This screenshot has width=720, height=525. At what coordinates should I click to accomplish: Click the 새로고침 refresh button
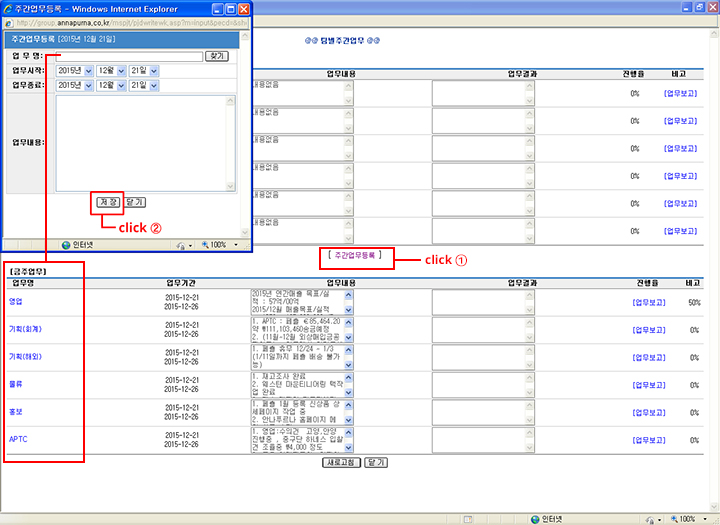pyautogui.click(x=341, y=463)
